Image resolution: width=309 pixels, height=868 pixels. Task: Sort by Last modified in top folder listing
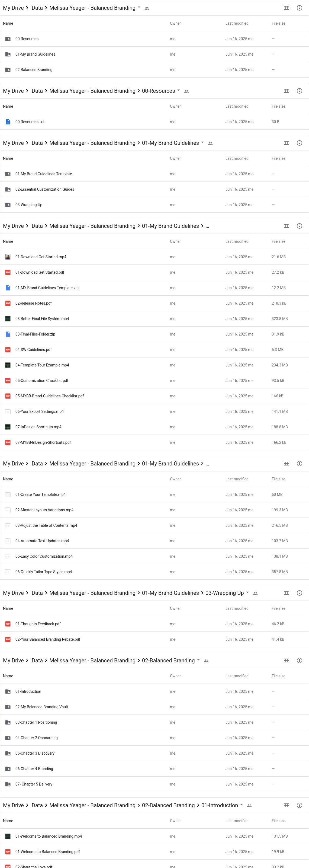(237, 23)
